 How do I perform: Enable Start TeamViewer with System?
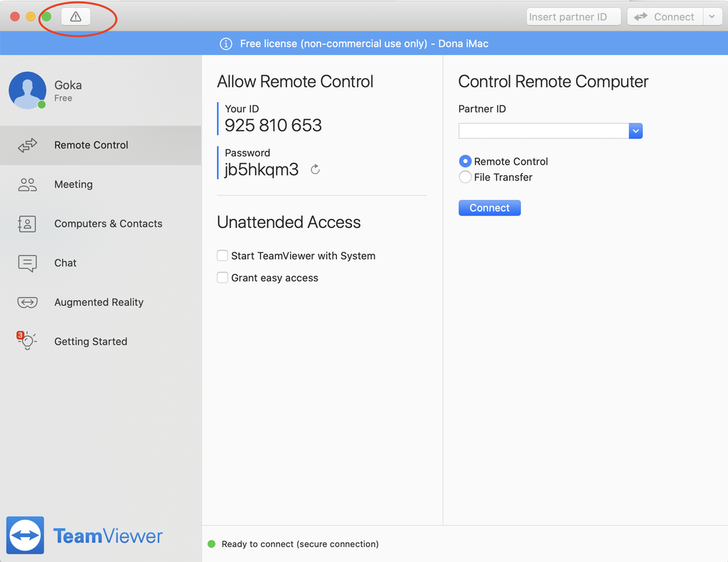[223, 255]
